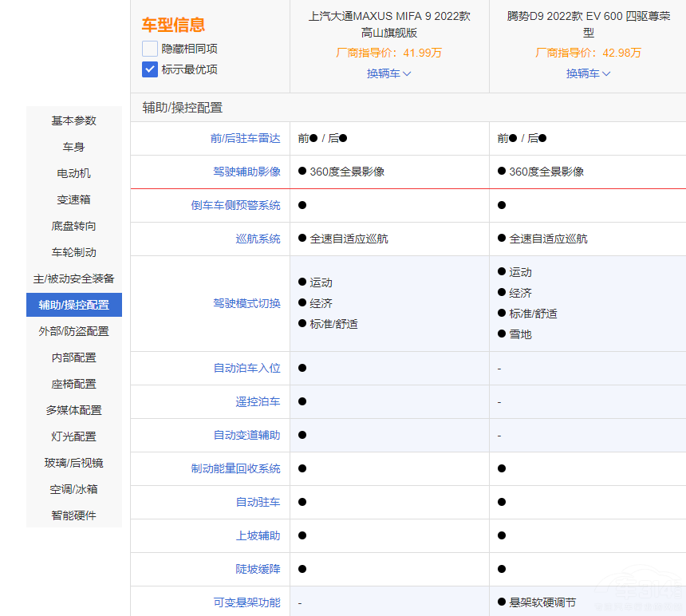This screenshot has width=686, height=616.
Task: Open 换辆车 dropdown for MAXUS MIFA 9
Action: point(388,73)
